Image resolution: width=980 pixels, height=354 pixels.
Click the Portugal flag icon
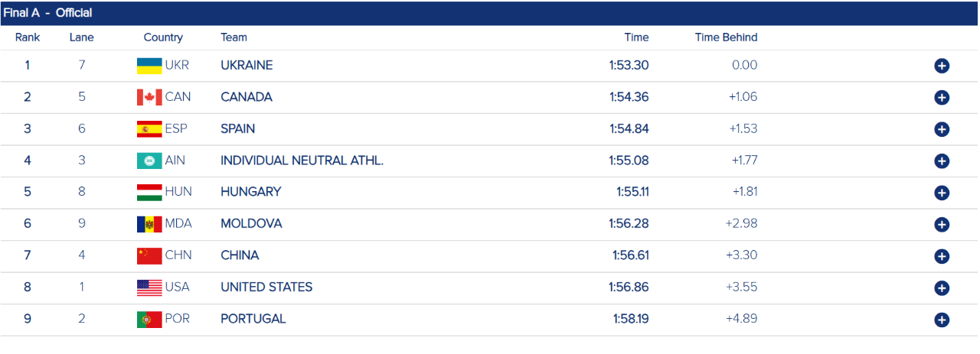point(149,319)
